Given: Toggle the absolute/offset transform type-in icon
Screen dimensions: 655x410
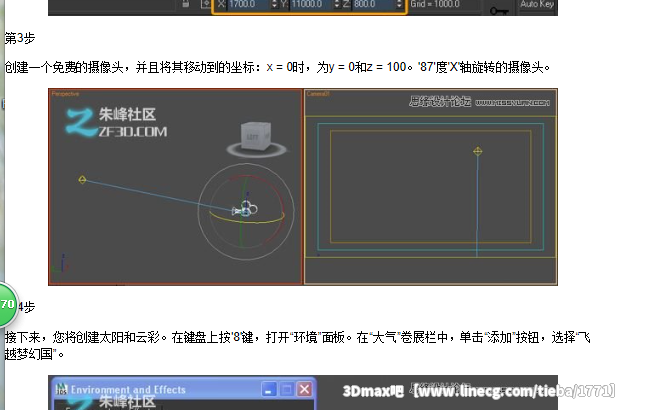Looking at the screenshot, I should (206, 4).
